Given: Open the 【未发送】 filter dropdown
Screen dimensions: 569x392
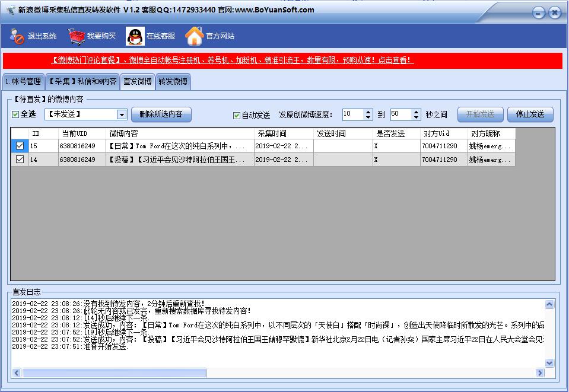Looking at the screenshot, I should (122, 114).
